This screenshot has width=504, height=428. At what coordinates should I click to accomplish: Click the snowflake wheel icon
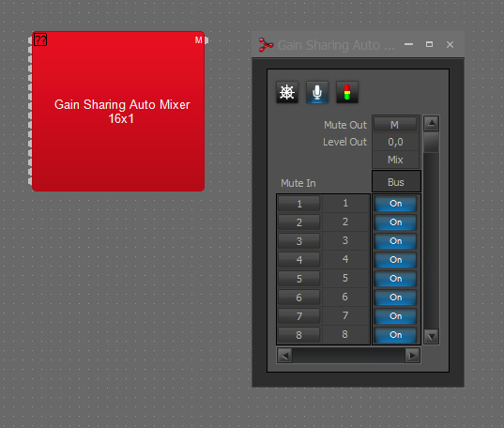[x=286, y=92]
